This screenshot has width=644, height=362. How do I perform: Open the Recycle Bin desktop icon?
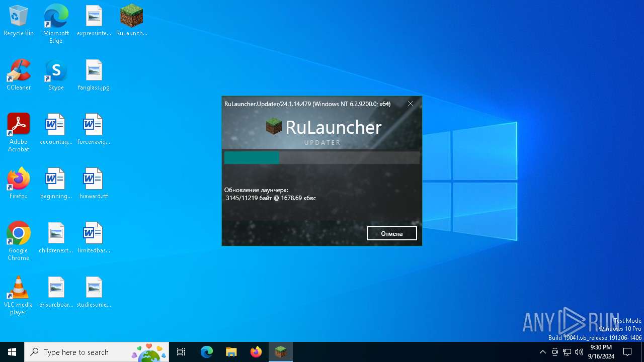pos(19,21)
